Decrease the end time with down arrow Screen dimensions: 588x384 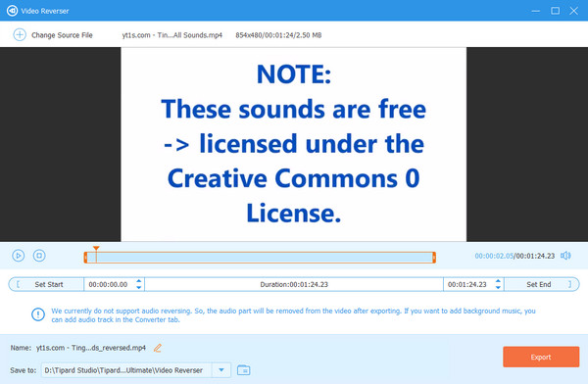(x=498, y=288)
